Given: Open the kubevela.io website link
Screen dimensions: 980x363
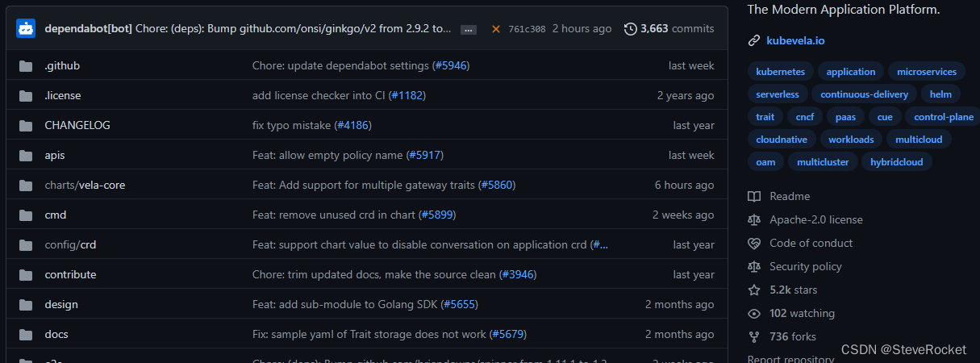Looking at the screenshot, I should point(796,40).
